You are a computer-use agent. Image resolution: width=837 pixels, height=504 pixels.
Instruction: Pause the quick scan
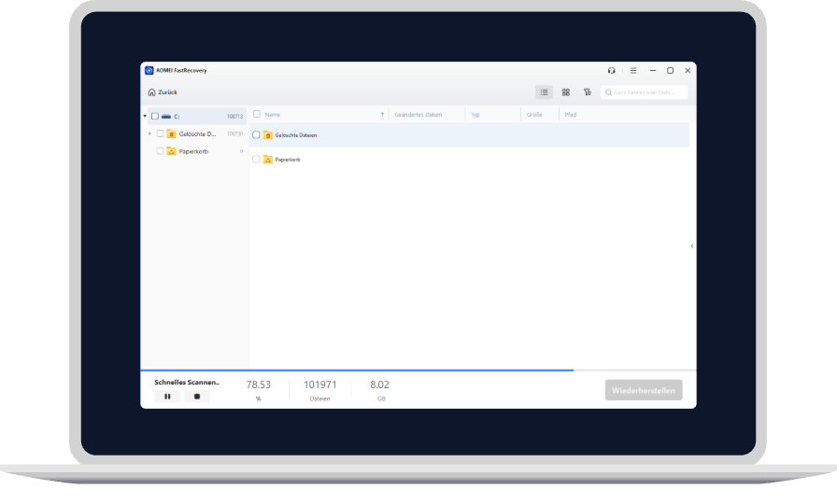(x=167, y=397)
